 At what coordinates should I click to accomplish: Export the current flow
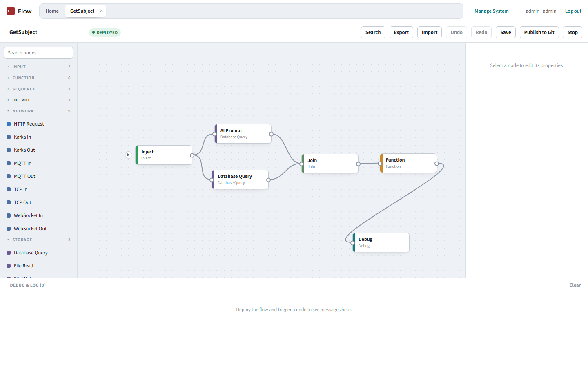[401, 32]
